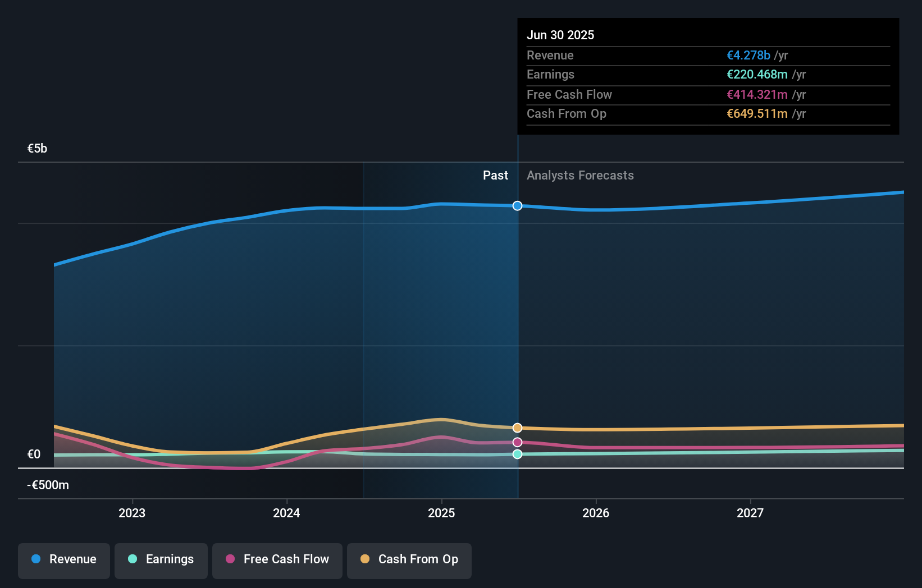Click the Free Cash Flow legend button
The height and width of the screenshot is (588, 922).
(277, 559)
